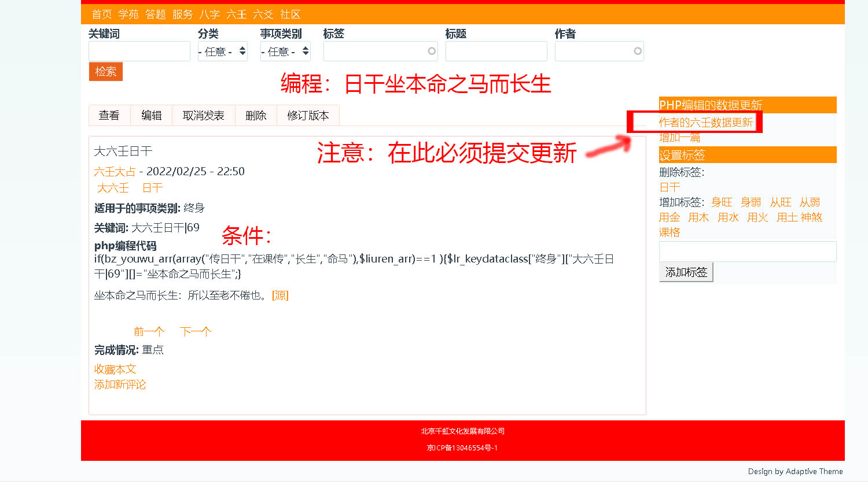Viewport: 868px width, 488px height.
Task: Click the 检索 search button
Action: tap(105, 72)
